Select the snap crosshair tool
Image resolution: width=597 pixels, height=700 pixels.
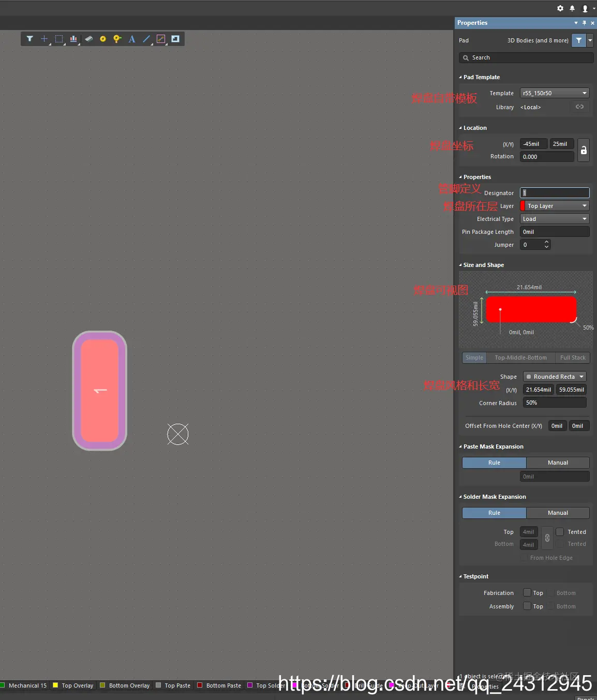tap(44, 39)
